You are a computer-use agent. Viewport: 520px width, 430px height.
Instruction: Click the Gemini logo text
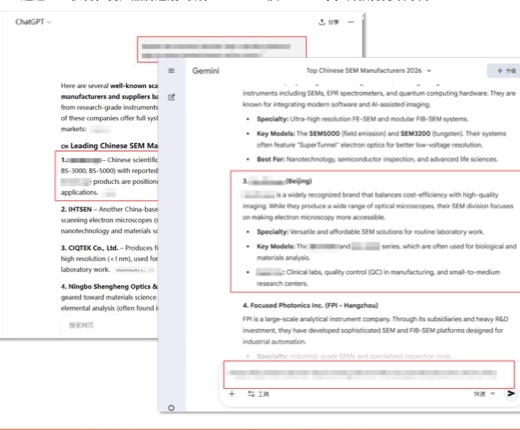206,71
